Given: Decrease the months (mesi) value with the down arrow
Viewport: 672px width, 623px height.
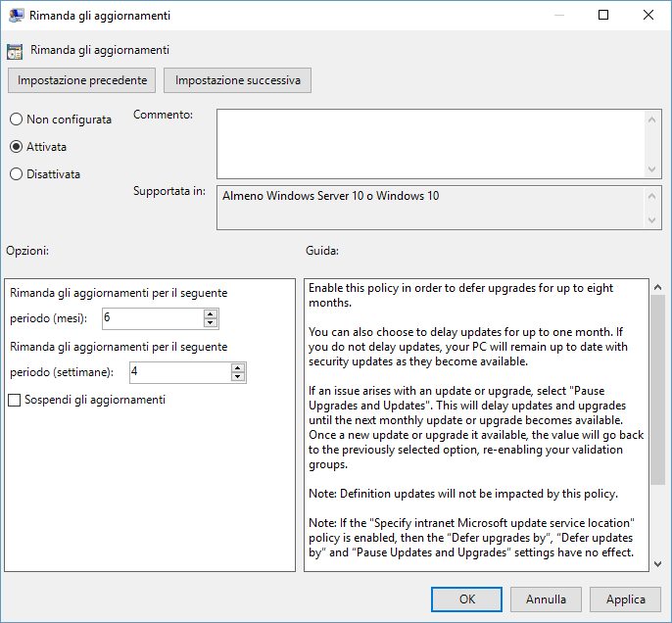Looking at the screenshot, I should pos(211,323).
